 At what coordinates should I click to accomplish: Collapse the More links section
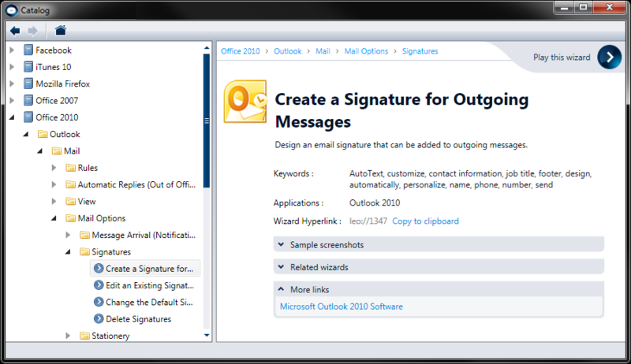coord(439,289)
